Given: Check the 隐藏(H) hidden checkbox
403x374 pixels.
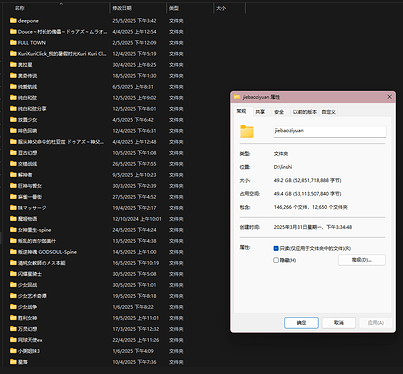Looking at the screenshot, I should tap(276, 260).
